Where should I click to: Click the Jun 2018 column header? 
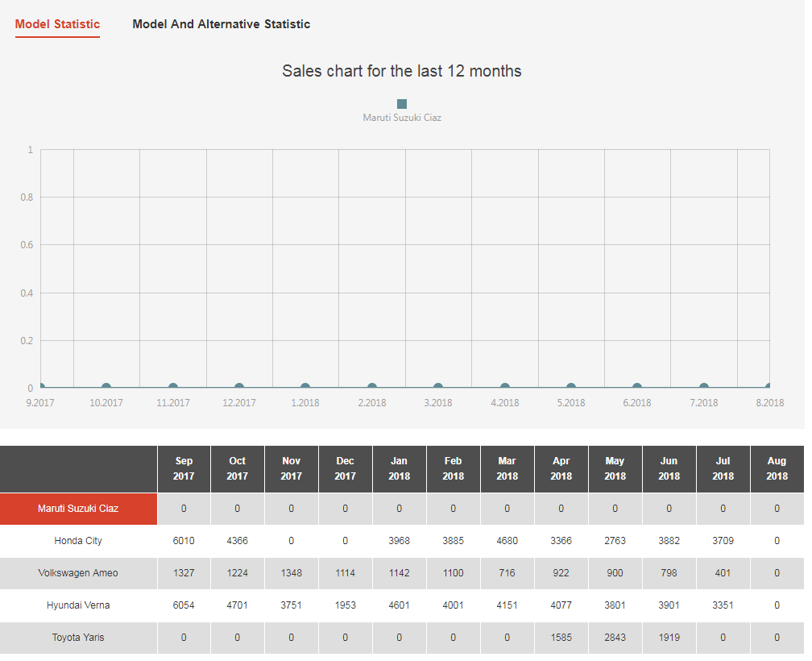click(x=669, y=469)
